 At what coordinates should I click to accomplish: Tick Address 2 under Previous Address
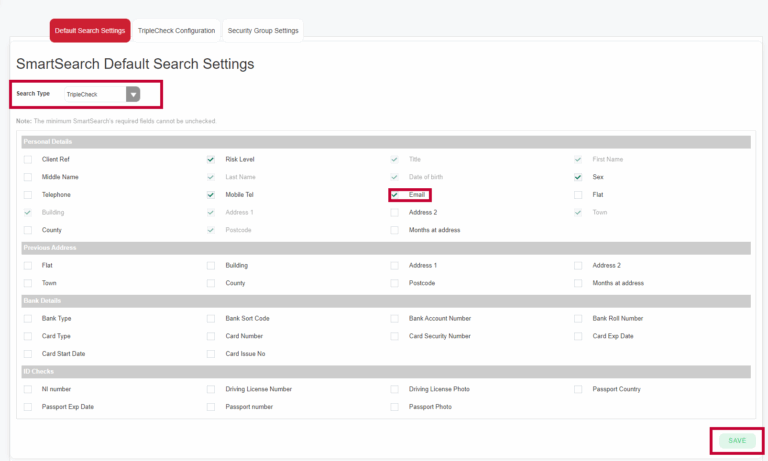[578, 265]
